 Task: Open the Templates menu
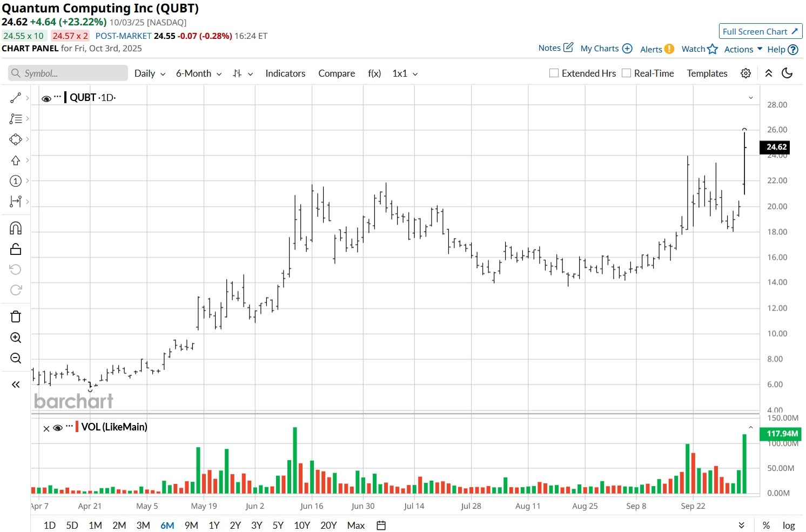click(x=707, y=73)
